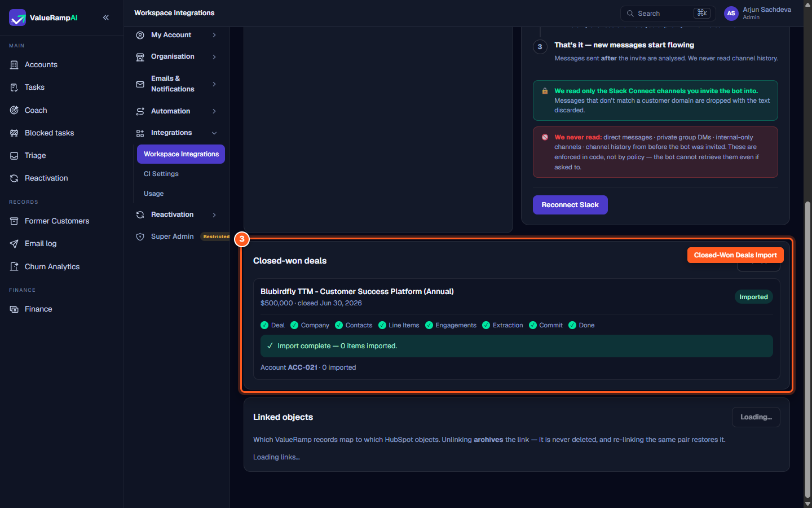Screen dimensions: 812x508
Task: Click the search magnifier icon
Action: click(x=630, y=14)
